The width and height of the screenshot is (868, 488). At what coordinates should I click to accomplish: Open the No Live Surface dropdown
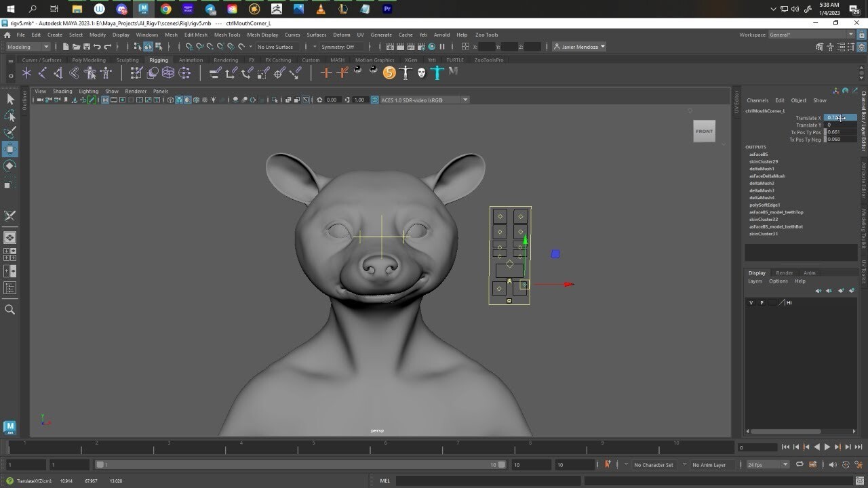coord(276,46)
